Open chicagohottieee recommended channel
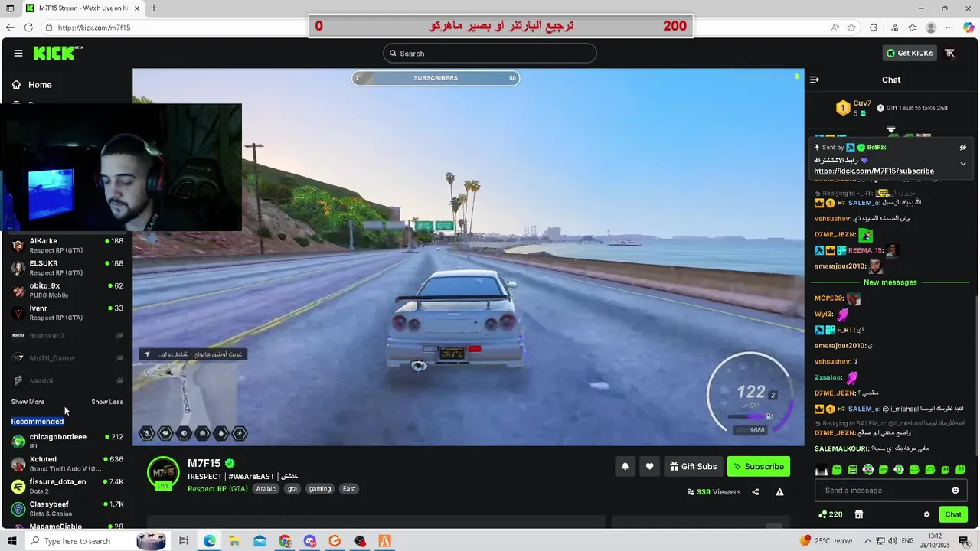Viewport: 980px width, 551px height. pos(67,441)
